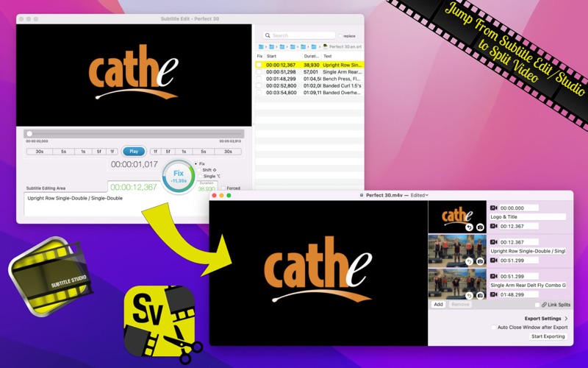Tick the replace checkbox next to Search
Viewport: 588px width, 368px height.
pyautogui.click(x=340, y=36)
